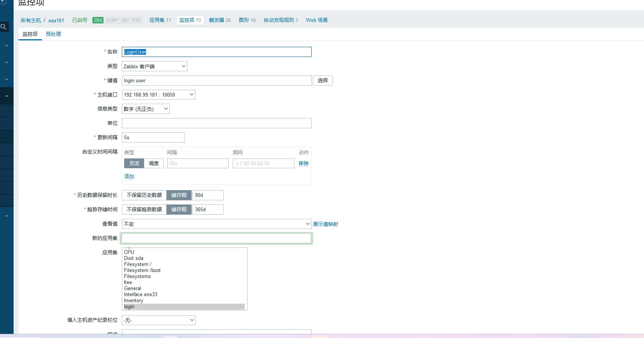
Task: Click the custom interval 50s field
Action: [x=198, y=163]
